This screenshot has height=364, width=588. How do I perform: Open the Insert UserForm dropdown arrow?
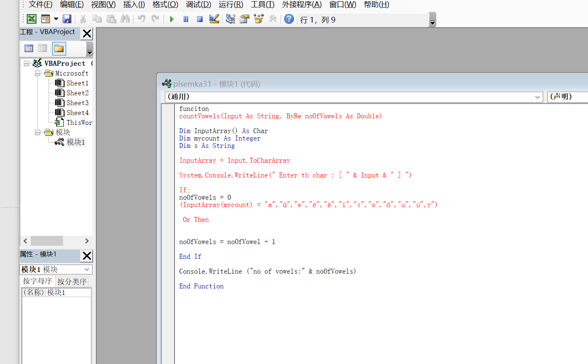(x=56, y=19)
